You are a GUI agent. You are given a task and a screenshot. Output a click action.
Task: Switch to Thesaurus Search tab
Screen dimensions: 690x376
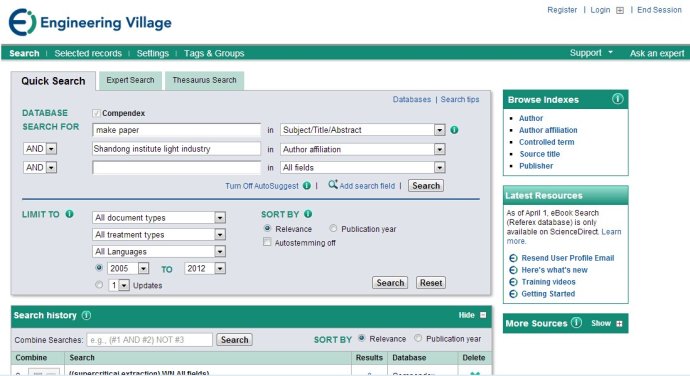pos(204,80)
